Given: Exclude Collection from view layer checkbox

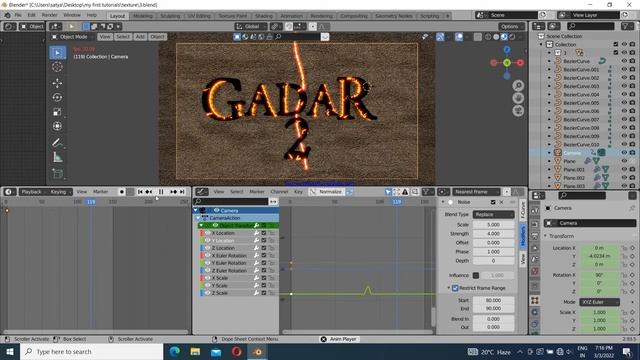Looking at the screenshot, I should tap(616, 44).
